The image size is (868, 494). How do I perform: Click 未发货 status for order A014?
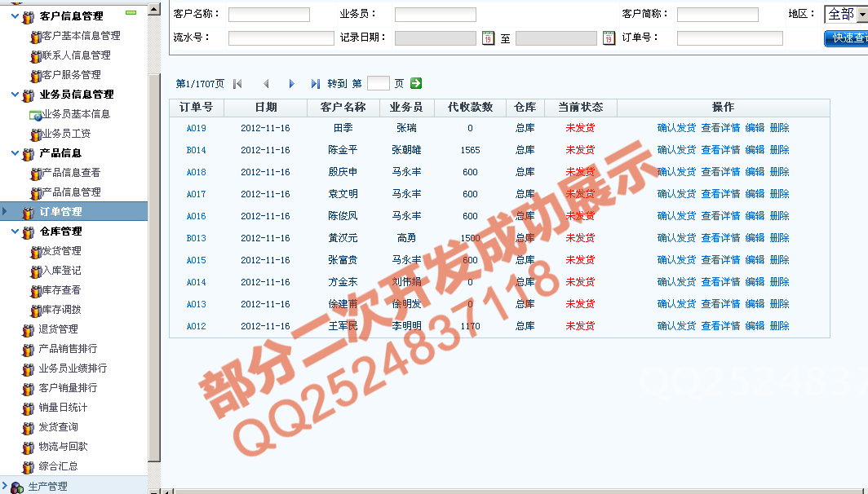(x=580, y=282)
